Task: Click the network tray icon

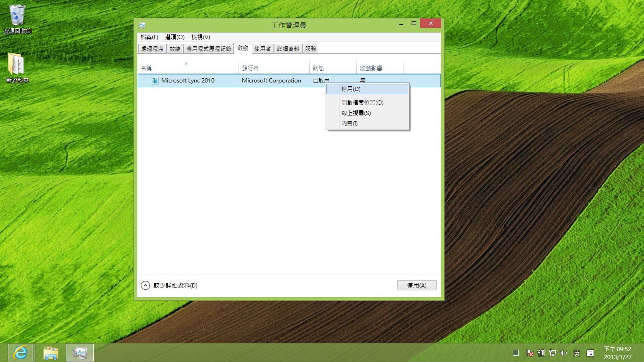Action: (553, 353)
